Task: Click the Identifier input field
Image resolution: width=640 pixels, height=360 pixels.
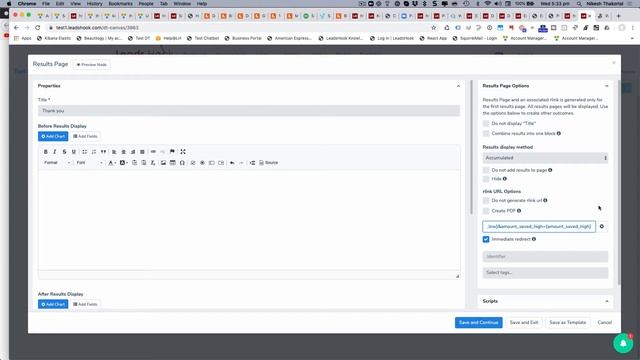Action: tap(545, 256)
